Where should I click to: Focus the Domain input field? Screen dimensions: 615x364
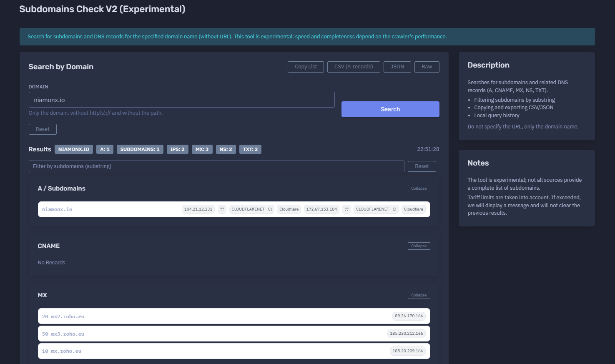181,100
